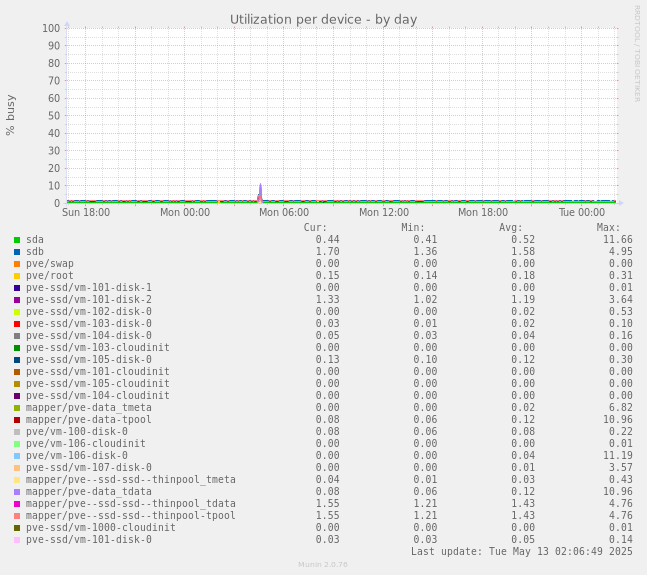Click pve/vm-100-disk-0 legend label
647x575 pixels.
(77, 431)
